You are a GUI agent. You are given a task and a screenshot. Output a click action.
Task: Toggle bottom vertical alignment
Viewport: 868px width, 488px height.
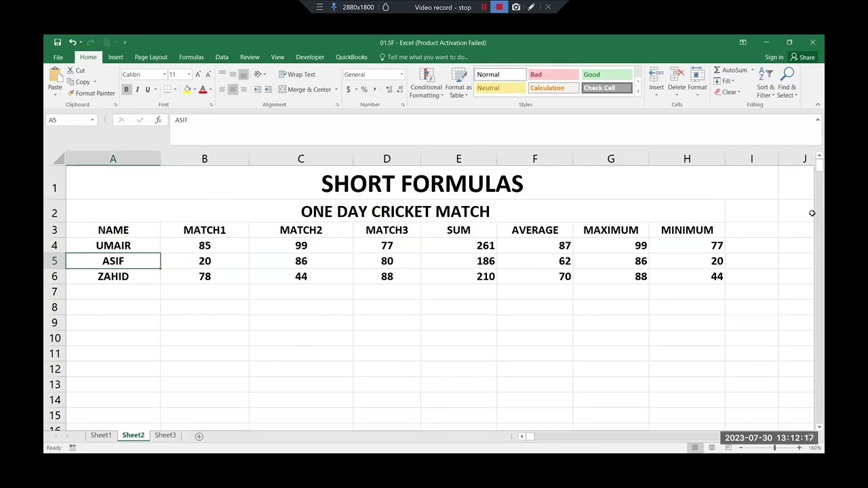click(243, 75)
